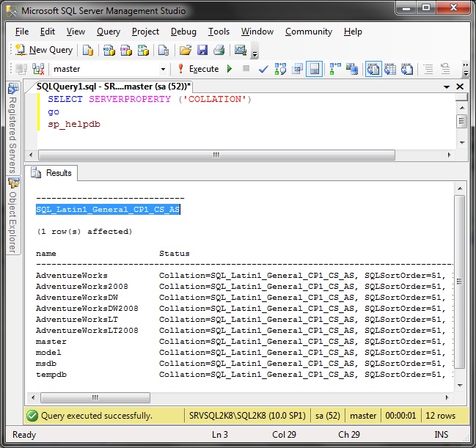Image resolution: width=476 pixels, height=448 pixels.
Task: Toggle Include Actual Execution Plan
Action: pyautogui.click(x=335, y=69)
